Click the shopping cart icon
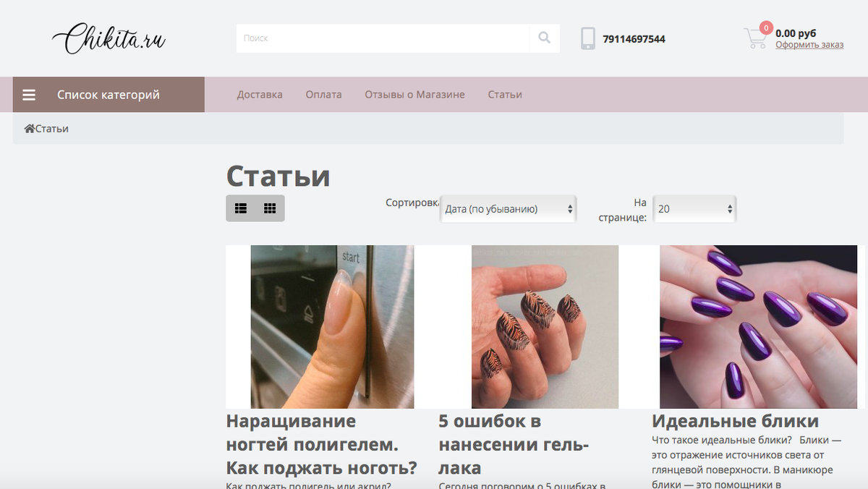 coord(754,40)
